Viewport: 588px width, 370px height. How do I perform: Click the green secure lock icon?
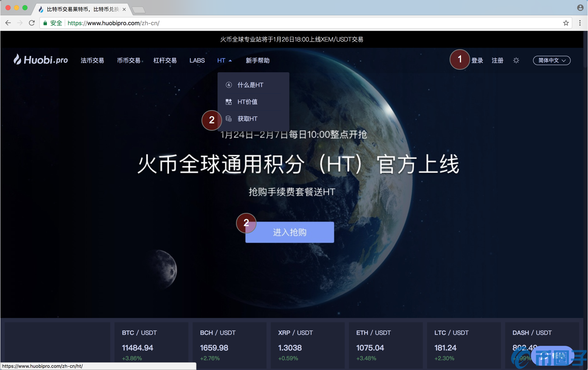click(x=45, y=23)
